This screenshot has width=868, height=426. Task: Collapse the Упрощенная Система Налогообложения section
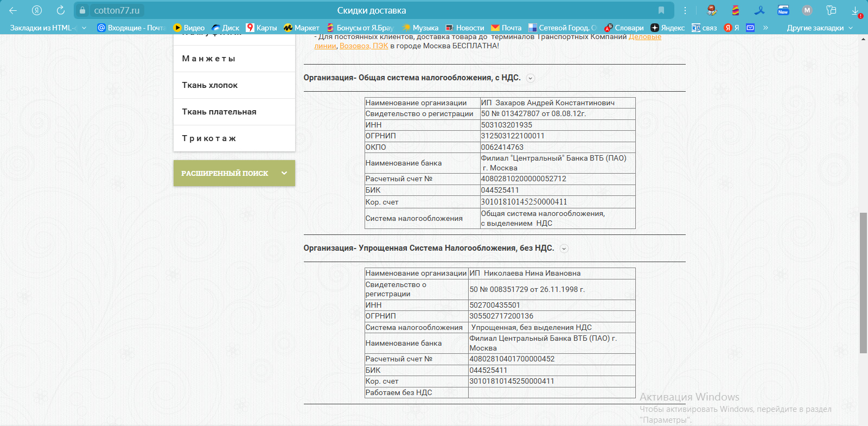pos(564,249)
